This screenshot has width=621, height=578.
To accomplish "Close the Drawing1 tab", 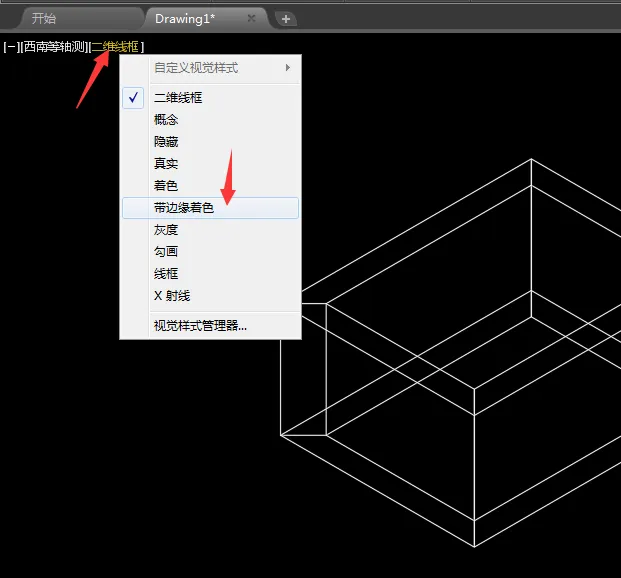I will click(251, 18).
